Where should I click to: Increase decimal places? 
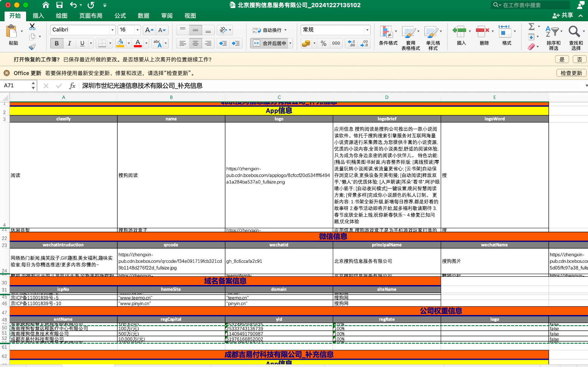coord(351,43)
